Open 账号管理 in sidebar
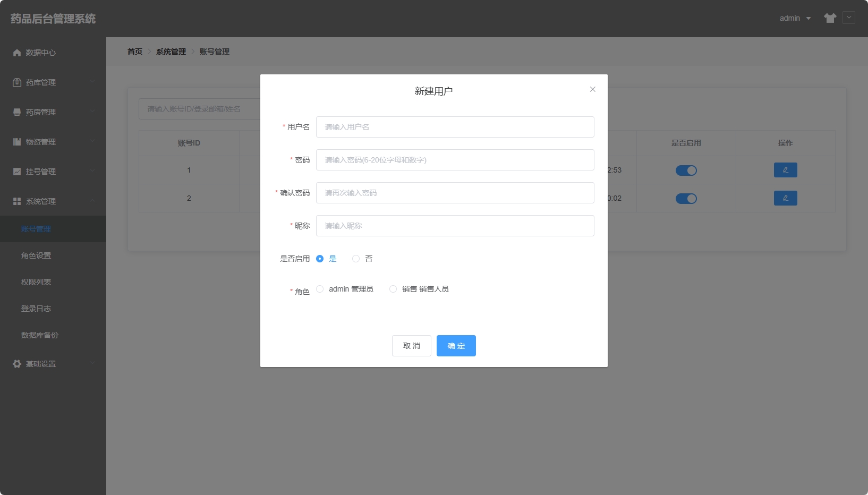This screenshot has width=868, height=495. [x=53, y=229]
